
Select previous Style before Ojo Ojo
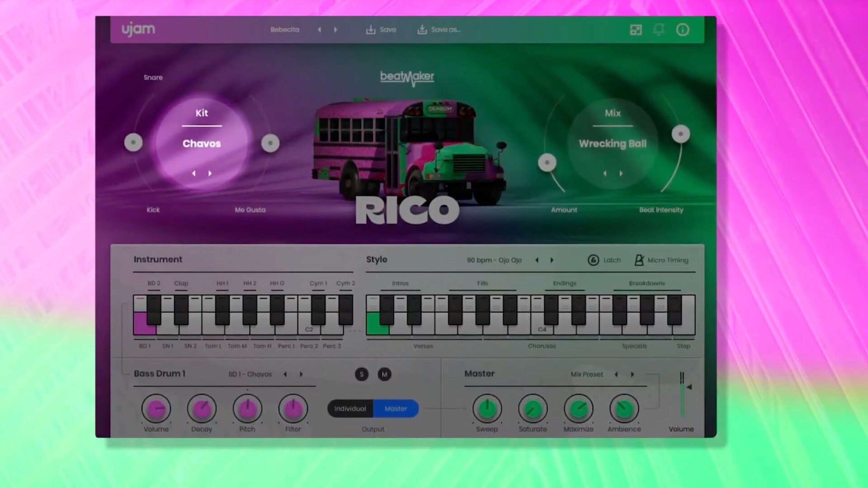(x=537, y=260)
